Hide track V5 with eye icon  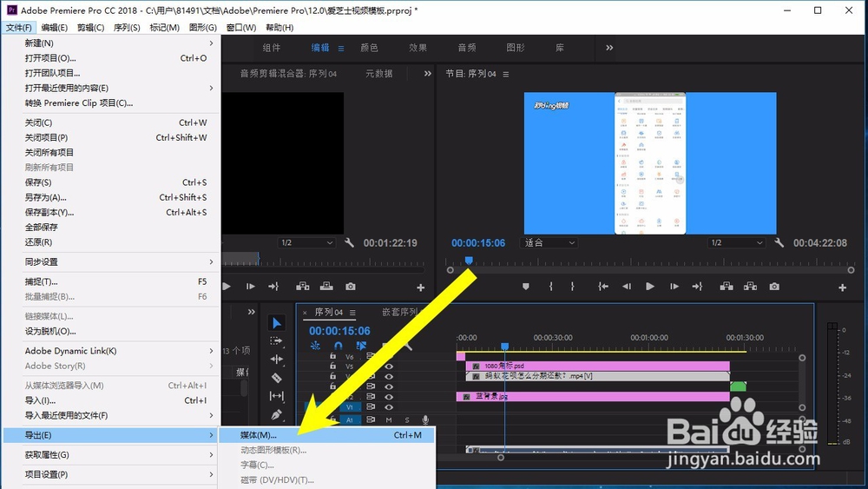click(389, 366)
